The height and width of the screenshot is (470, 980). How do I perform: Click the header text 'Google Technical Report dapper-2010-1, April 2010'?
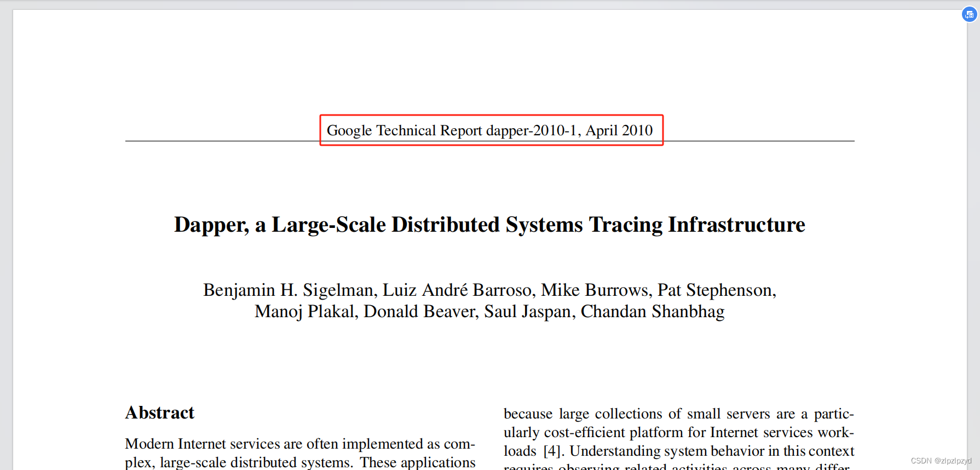click(490, 130)
